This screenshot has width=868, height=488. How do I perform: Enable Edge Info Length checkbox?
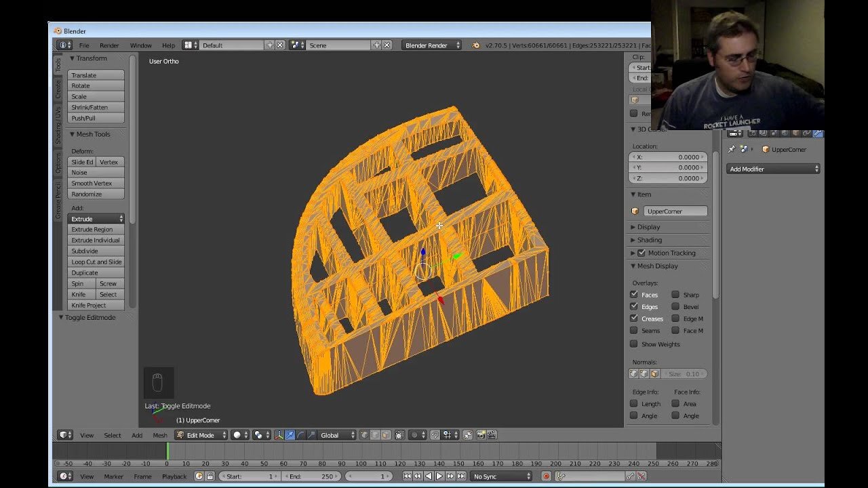(634, 404)
